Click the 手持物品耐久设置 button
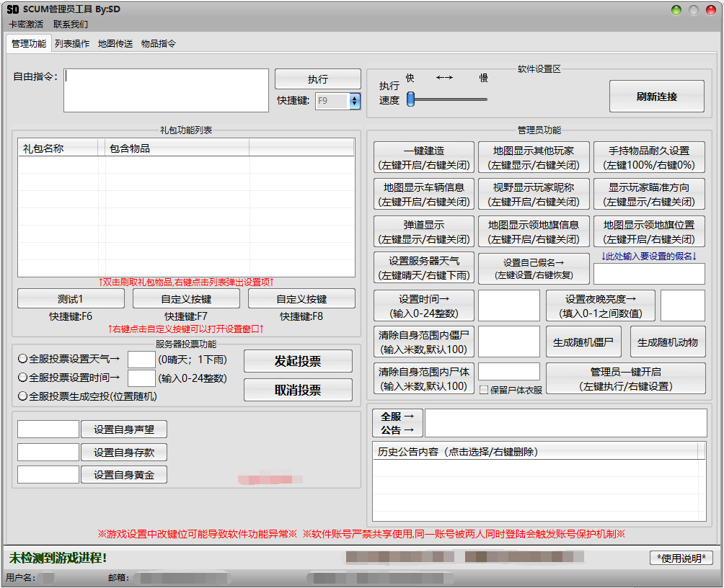Image resolution: width=724 pixels, height=588 pixels. point(649,157)
